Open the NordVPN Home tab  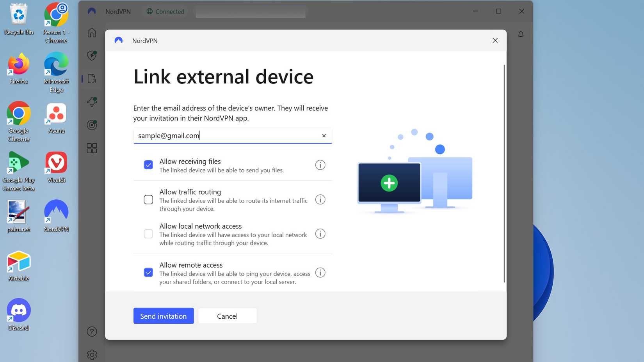point(91,33)
